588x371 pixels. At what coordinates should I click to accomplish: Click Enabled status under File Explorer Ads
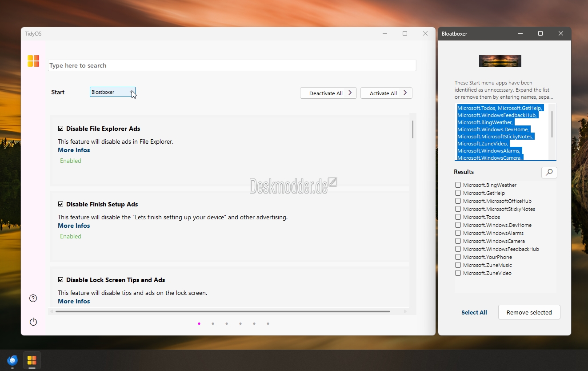(x=71, y=161)
